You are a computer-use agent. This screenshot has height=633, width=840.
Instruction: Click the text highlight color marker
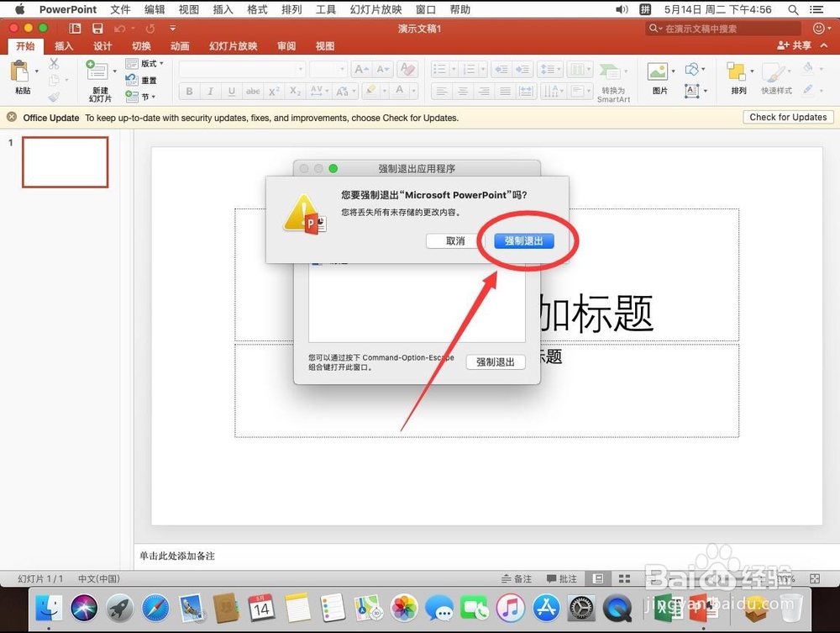pos(370,91)
